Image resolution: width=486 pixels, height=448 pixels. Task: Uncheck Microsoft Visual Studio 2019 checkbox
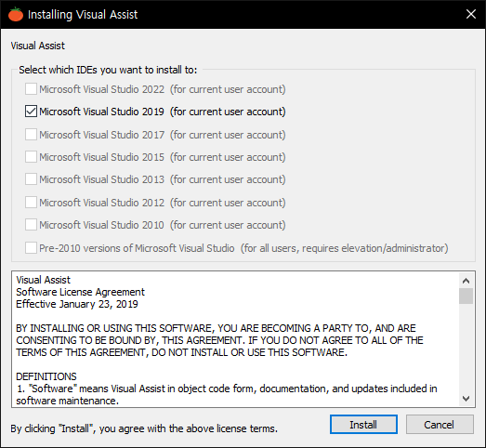(31, 112)
